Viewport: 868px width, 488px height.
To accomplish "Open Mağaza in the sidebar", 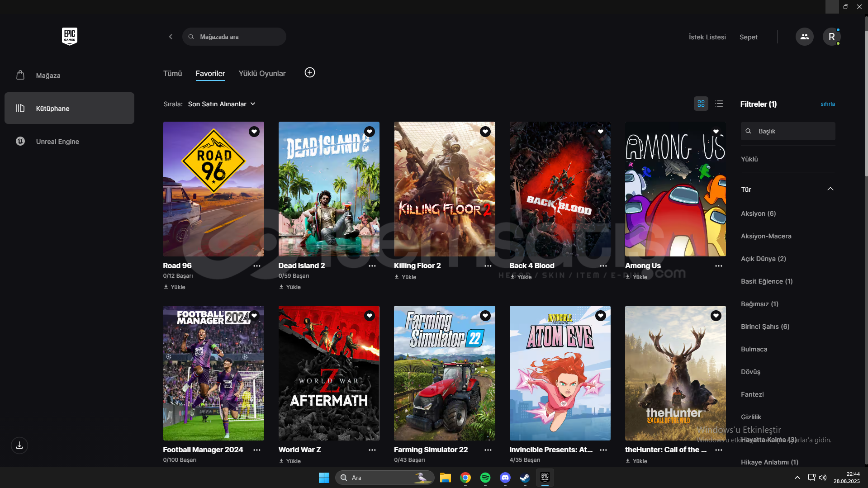I will [69, 75].
